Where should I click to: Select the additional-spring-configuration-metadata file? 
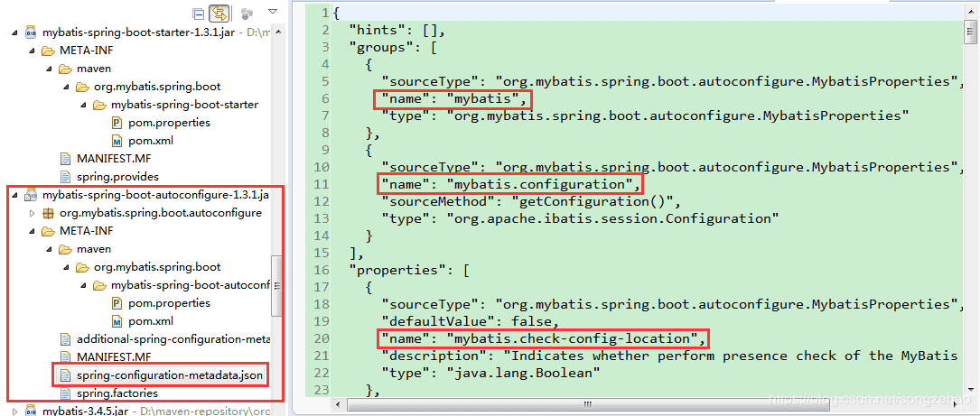coord(173,339)
